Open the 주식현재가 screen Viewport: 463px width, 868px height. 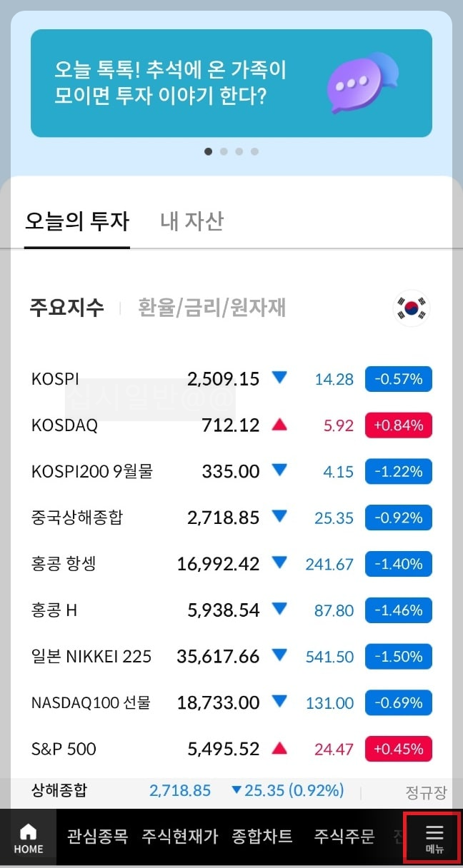179,837
